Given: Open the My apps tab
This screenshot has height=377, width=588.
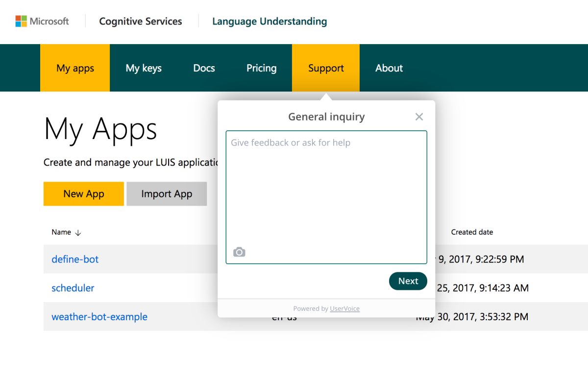Looking at the screenshot, I should (x=75, y=68).
